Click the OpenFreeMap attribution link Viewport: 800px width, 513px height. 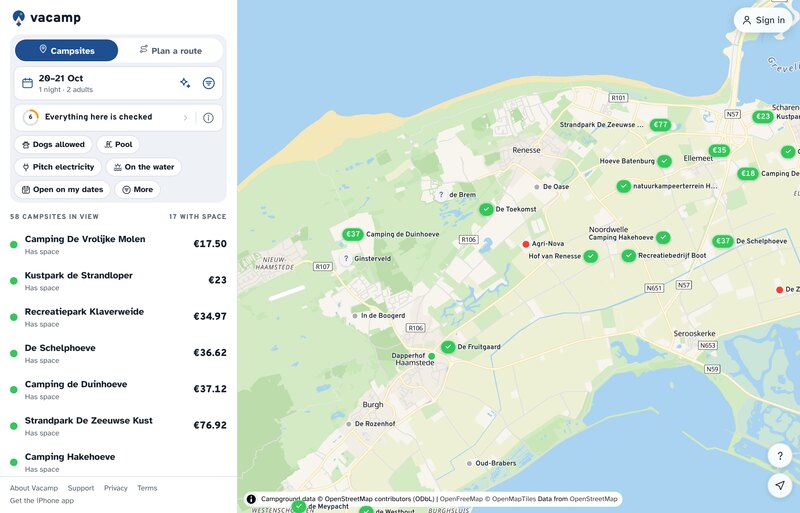pos(461,499)
